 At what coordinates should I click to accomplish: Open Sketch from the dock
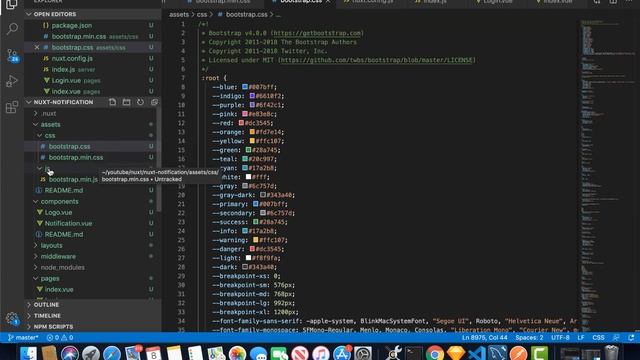click(456, 353)
